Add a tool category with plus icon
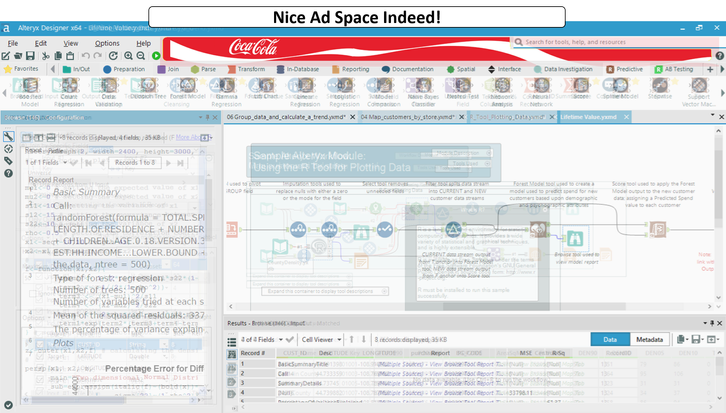Screen dimensions: 726x413 coord(710,69)
